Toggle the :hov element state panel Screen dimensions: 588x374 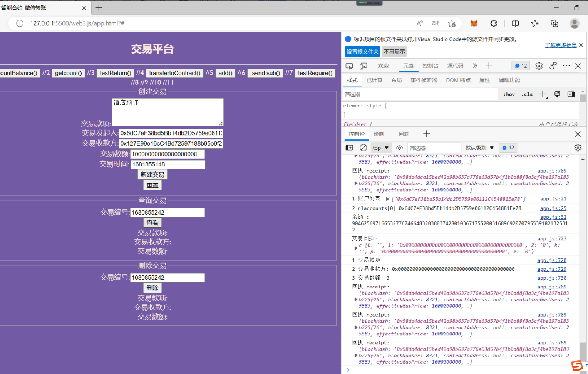click(509, 94)
